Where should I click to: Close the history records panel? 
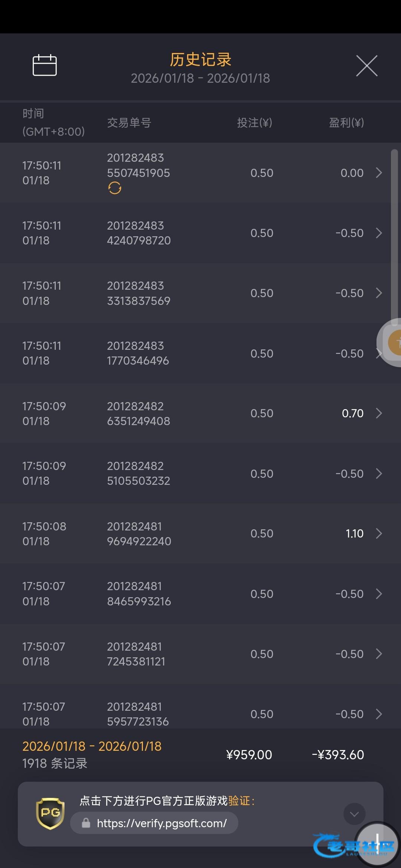[366, 66]
